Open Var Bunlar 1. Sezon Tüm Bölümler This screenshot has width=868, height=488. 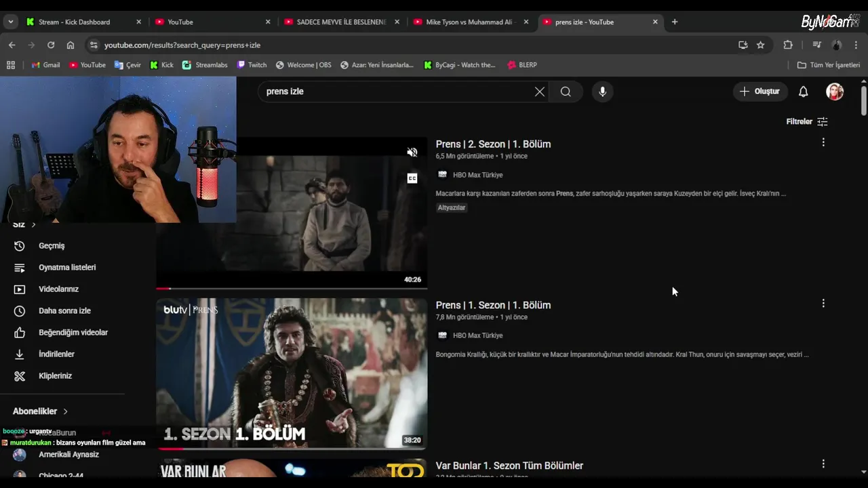coord(509,466)
